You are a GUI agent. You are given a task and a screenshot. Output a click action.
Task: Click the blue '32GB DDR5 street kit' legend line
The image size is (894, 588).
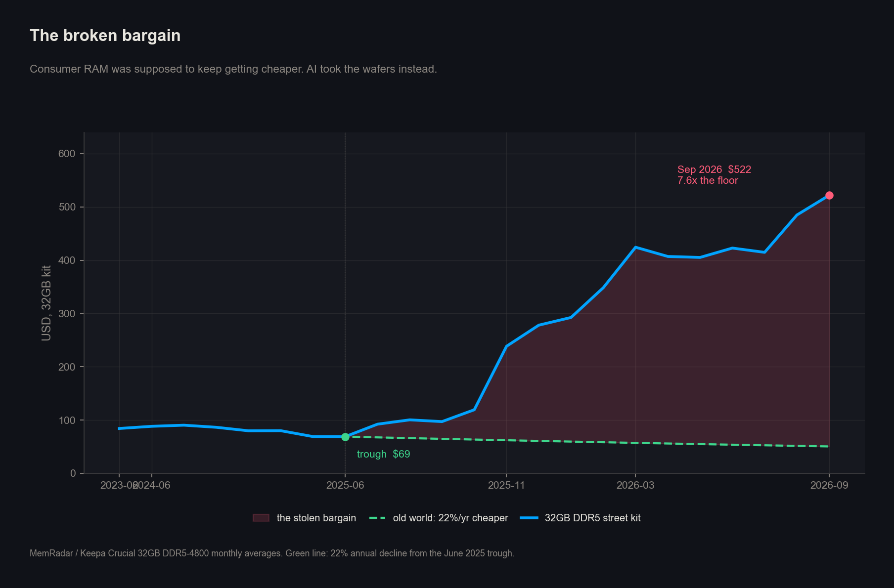point(529,518)
